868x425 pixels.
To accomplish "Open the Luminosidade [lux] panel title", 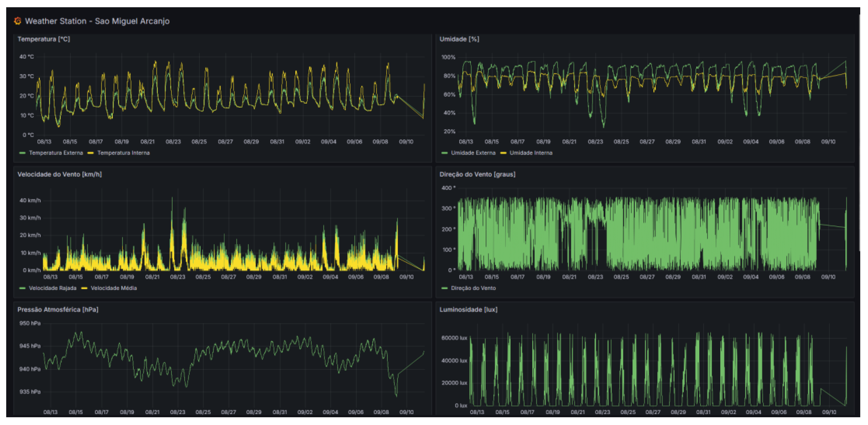I will coord(468,309).
